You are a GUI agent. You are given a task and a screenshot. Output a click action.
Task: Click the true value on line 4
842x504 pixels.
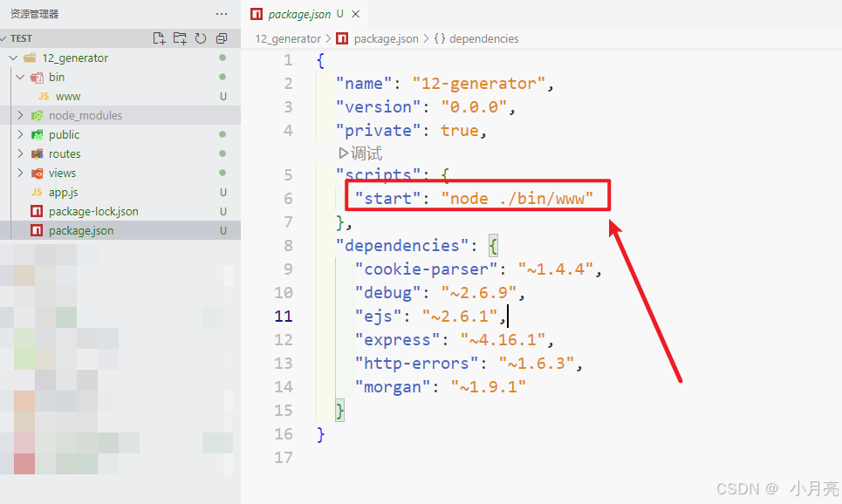click(460, 131)
